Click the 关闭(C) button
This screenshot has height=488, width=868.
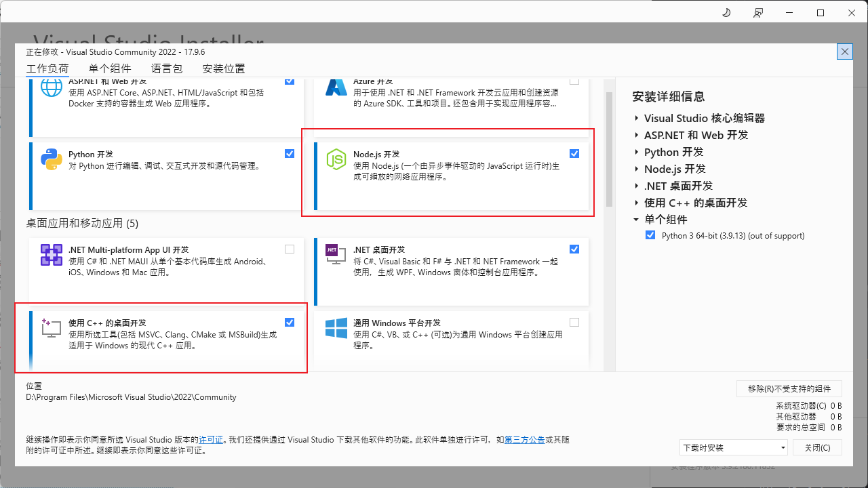(x=817, y=447)
